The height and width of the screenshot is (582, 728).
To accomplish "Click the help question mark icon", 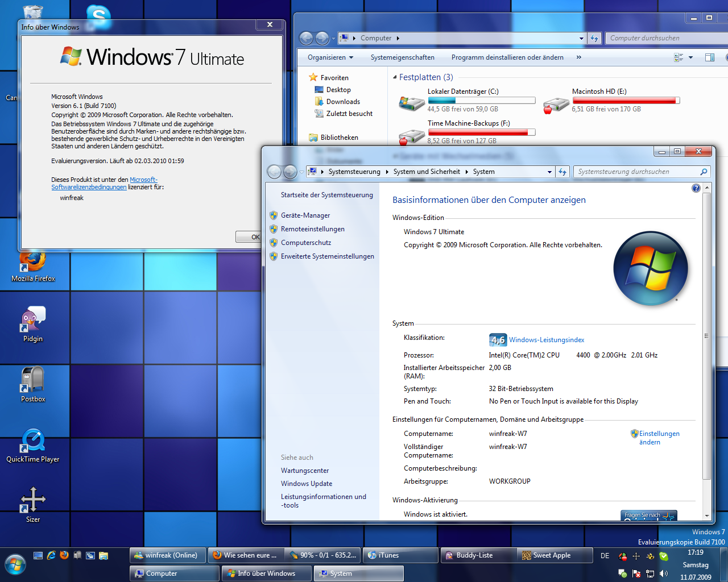I will [x=696, y=188].
